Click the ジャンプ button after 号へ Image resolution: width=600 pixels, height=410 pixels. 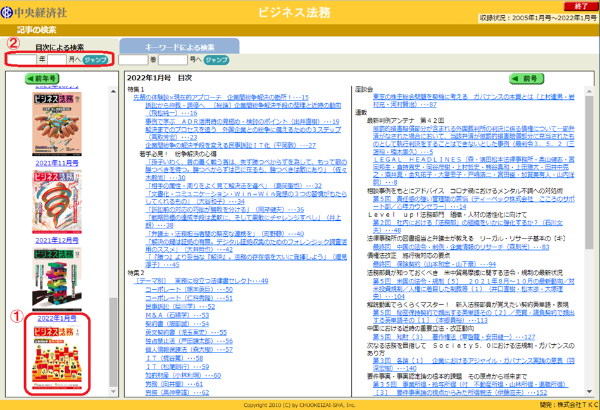click(x=216, y=60)
